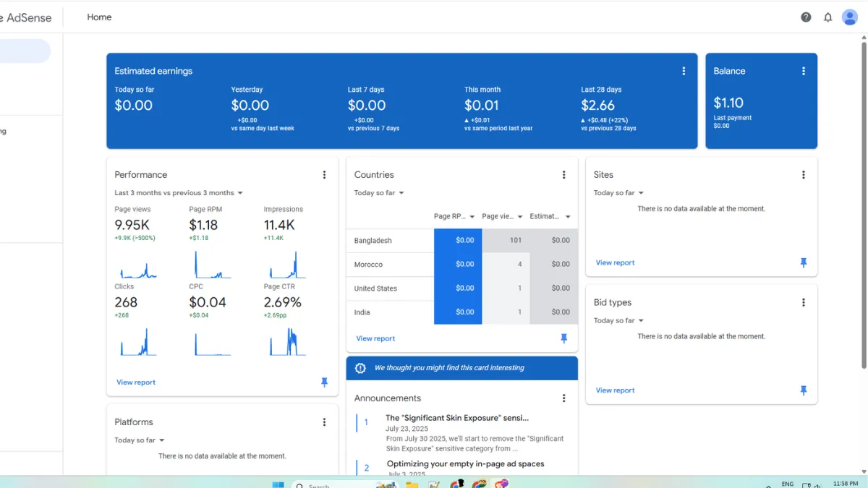Toggle pin on the Performance card
Screen dimensions: 868x488
pyautogui.click(x=324, y=382)
